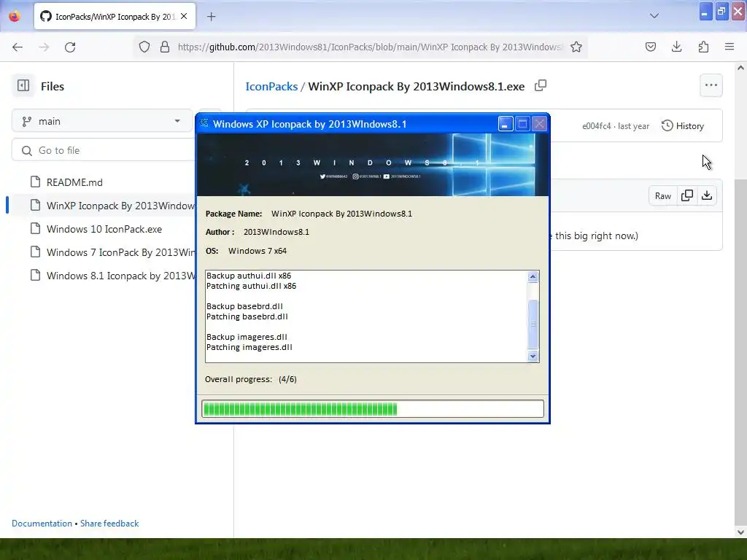The image size is (747, 560).
Task: Click the 'Overall progress: (4/6)' text
Action: tap(251, 379)
